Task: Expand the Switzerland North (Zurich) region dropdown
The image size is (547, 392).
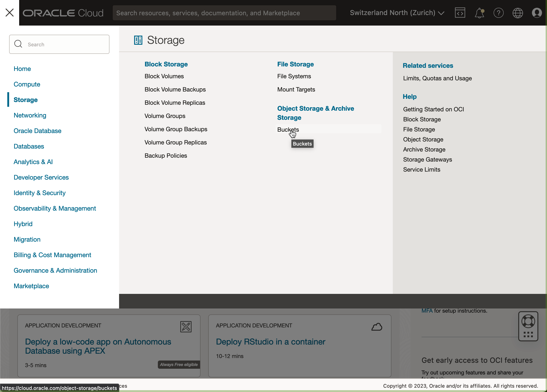Action: [x=397, y=13]
